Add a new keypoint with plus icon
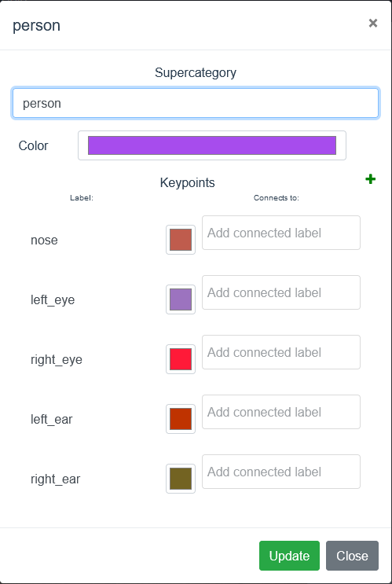This screenshot has width=392, height=584. point(370,179)
